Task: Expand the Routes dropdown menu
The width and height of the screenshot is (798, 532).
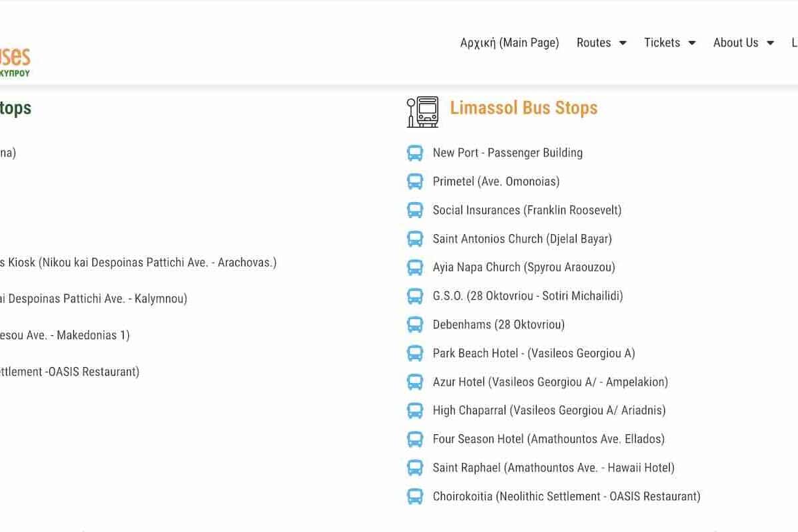Action: click(x=601, y=43)
